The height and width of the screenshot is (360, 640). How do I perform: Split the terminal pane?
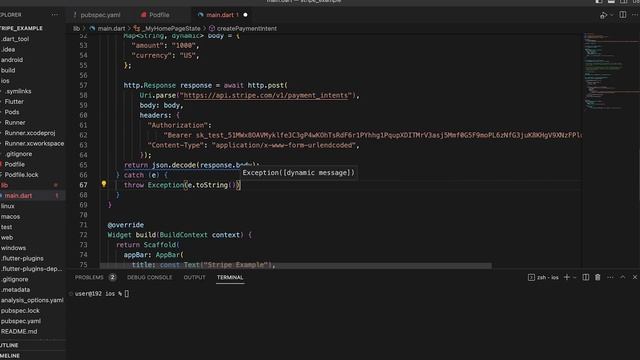tap(586, 277)
